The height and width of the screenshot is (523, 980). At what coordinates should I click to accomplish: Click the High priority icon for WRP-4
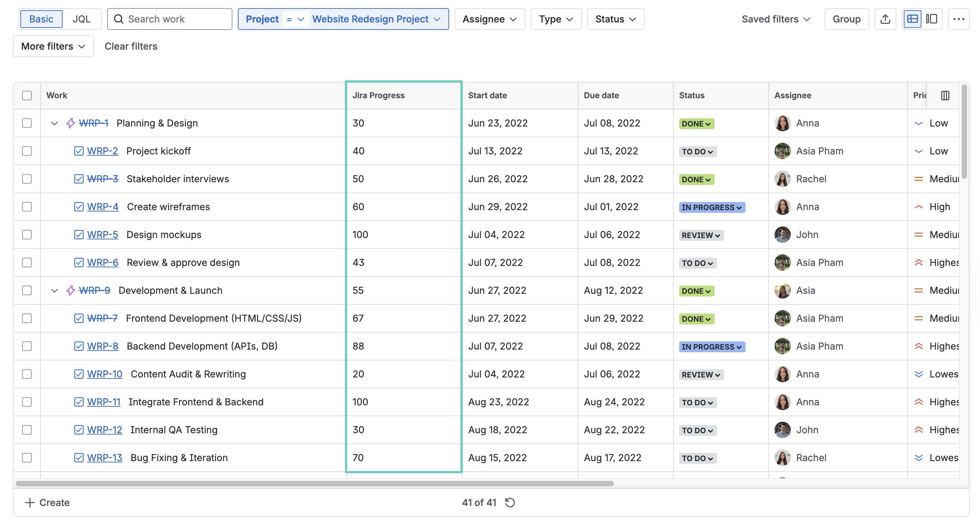(918, 207)
